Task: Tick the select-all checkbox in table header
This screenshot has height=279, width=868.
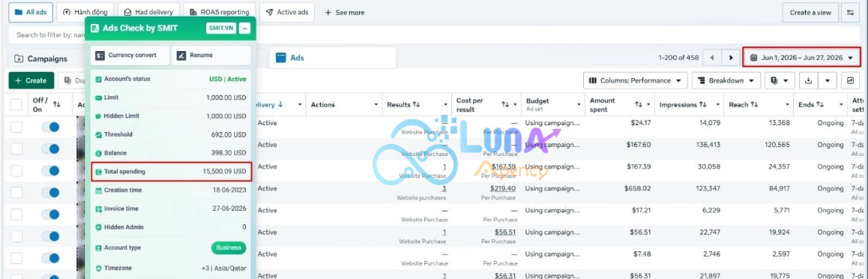Action: [x=16, y=105]
